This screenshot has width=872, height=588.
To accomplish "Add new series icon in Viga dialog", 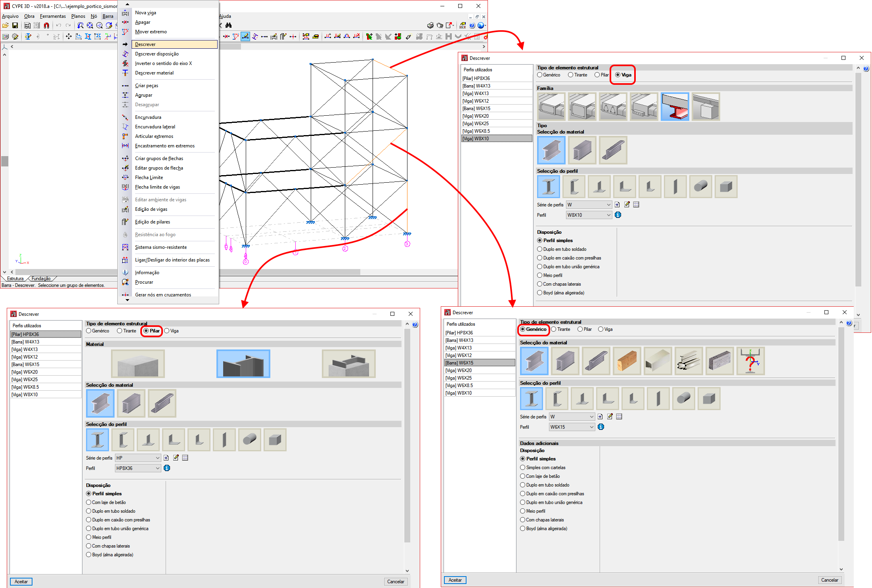I will click(617, 204).
